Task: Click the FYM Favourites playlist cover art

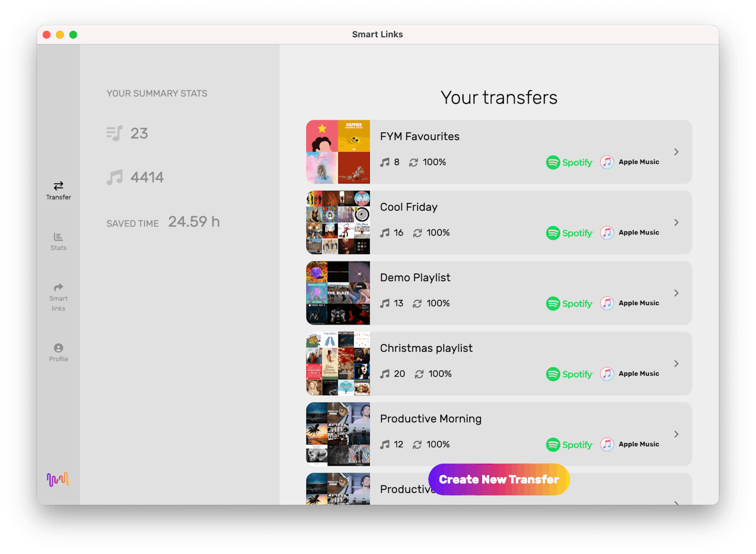Action: pyautogui.click(x=338, y=152)
